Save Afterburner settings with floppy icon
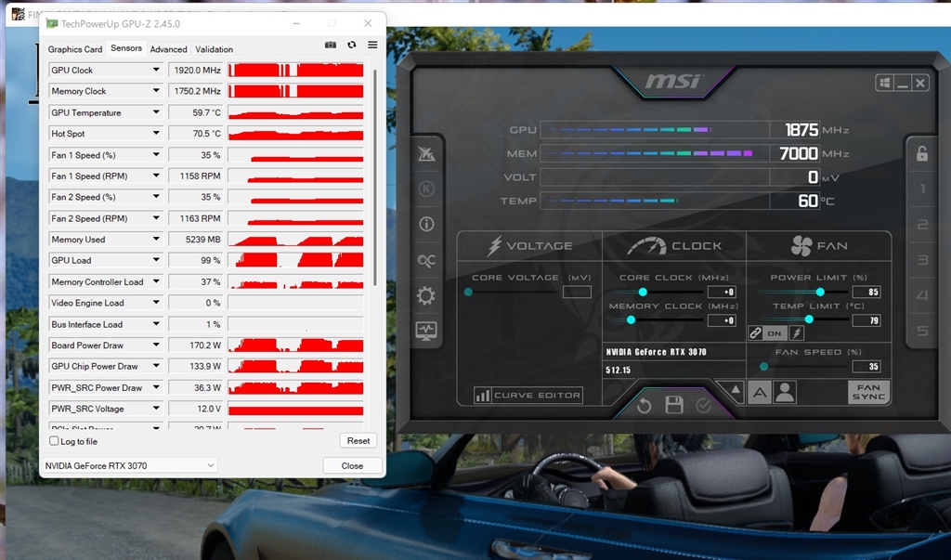Viewport: 951px width, 560px height. [674, 405]
